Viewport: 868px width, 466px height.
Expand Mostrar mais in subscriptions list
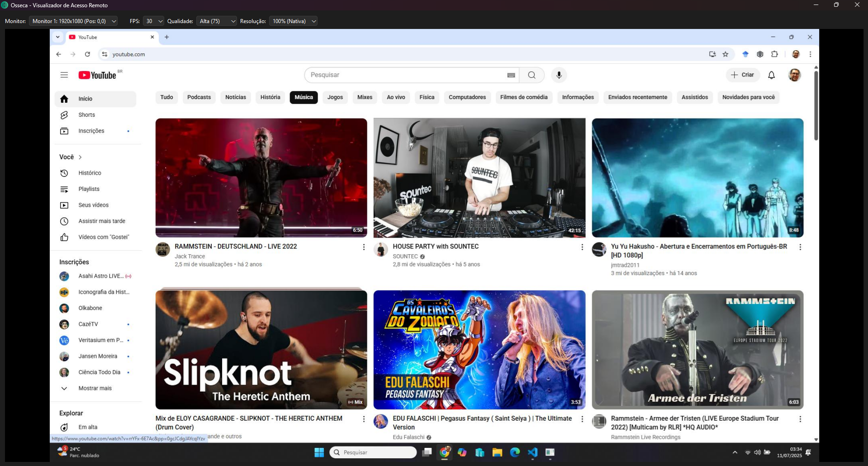(x=95, y=388)
